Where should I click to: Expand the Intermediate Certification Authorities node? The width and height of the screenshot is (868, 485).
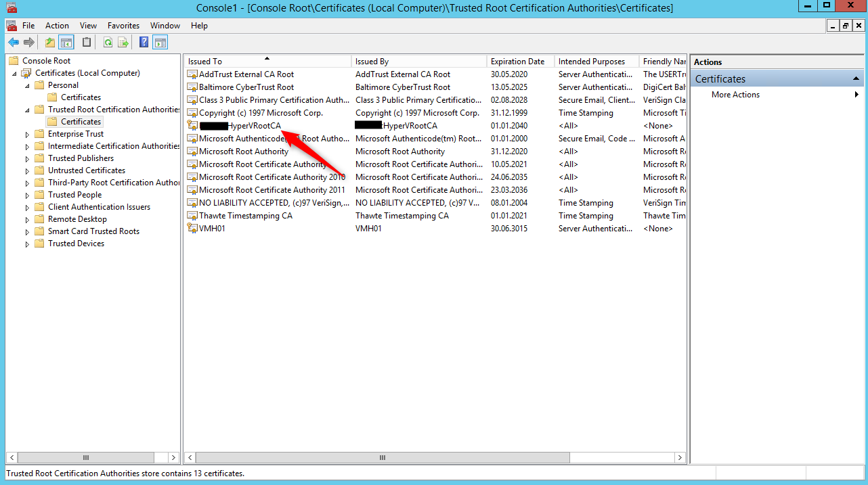[28, 146]
